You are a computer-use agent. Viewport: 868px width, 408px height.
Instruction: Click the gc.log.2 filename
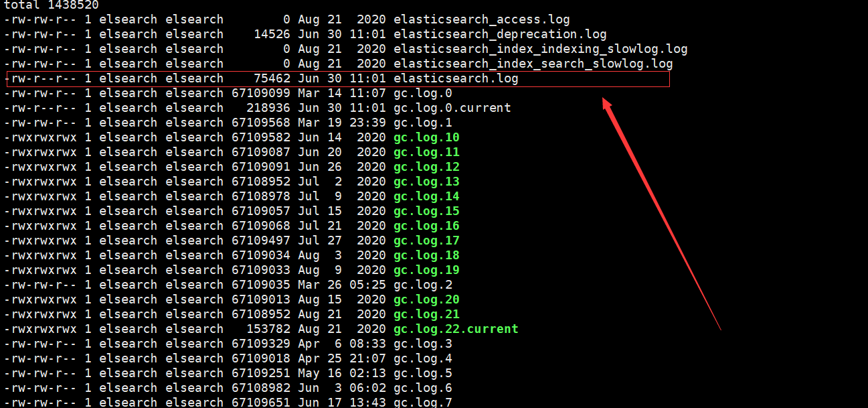[x=423, y=285]
